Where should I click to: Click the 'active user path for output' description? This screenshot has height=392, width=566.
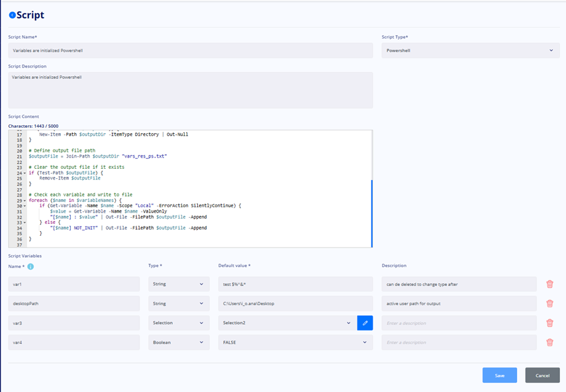(459, 303)
